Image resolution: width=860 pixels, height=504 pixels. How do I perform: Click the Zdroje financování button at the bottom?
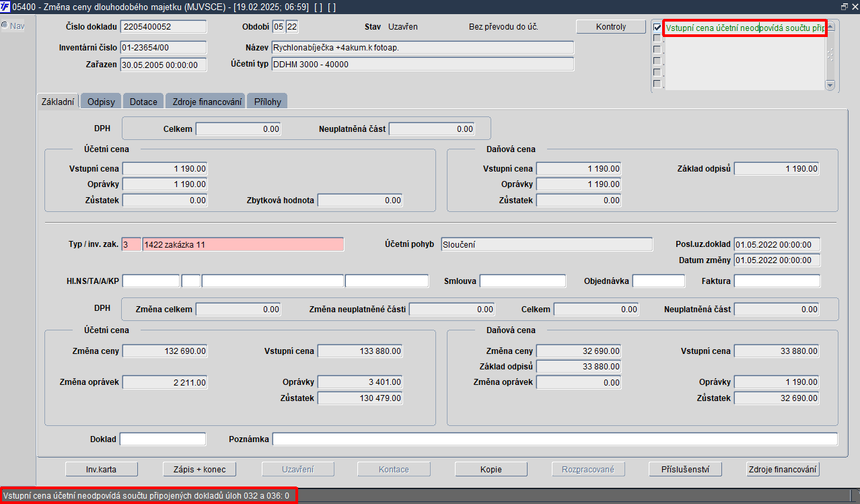pos(783,469)
